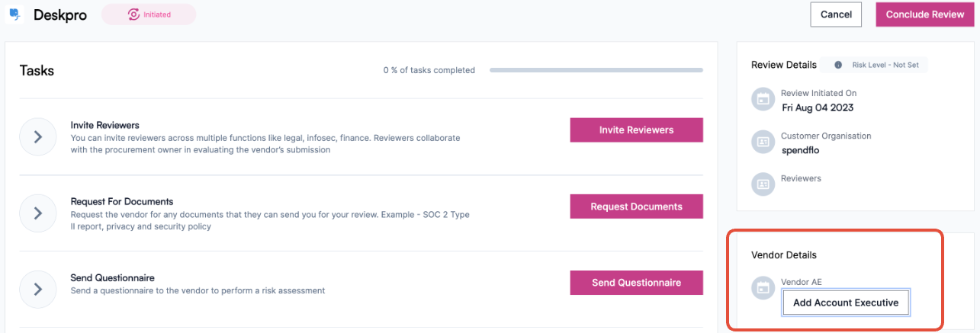Screen dimensions: 980x333
Task: Click the 'Request For Documents' task title
Action: [122, 201]
